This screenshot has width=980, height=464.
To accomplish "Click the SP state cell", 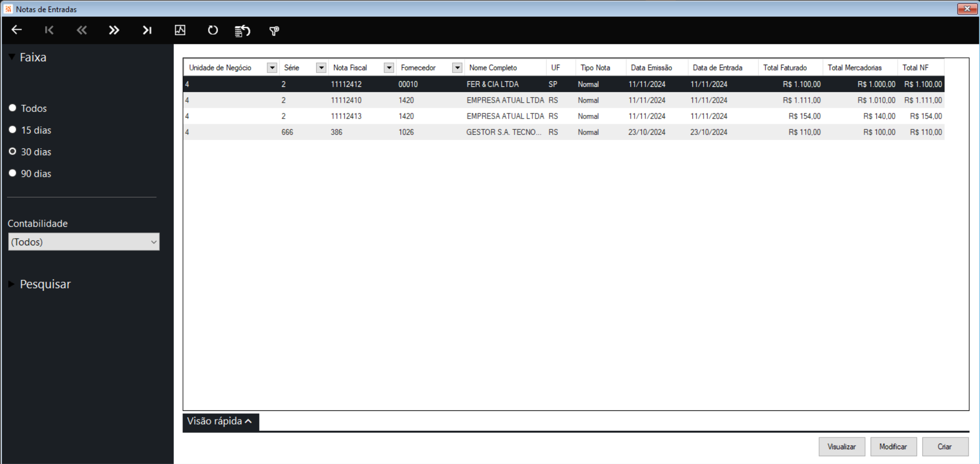I will [561, 84].
